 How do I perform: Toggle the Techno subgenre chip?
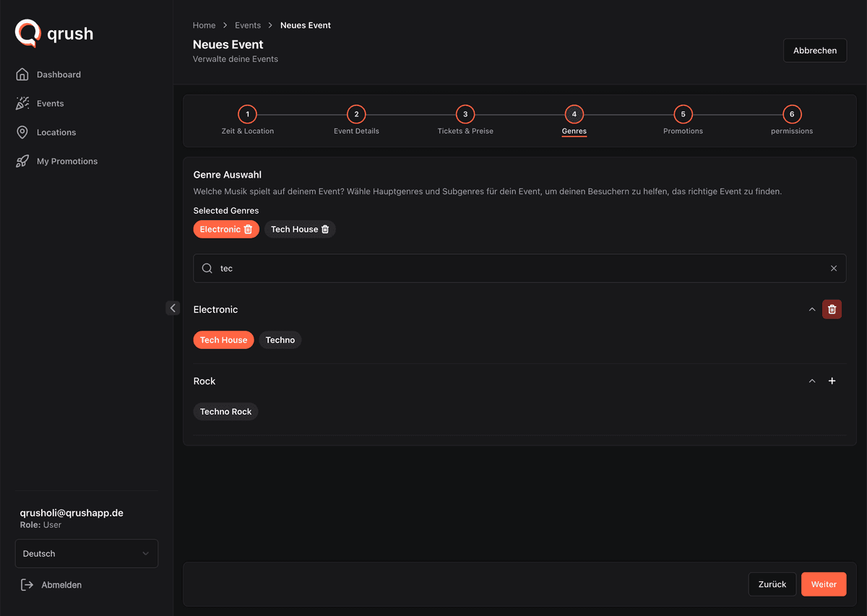(x=280, y=340)
